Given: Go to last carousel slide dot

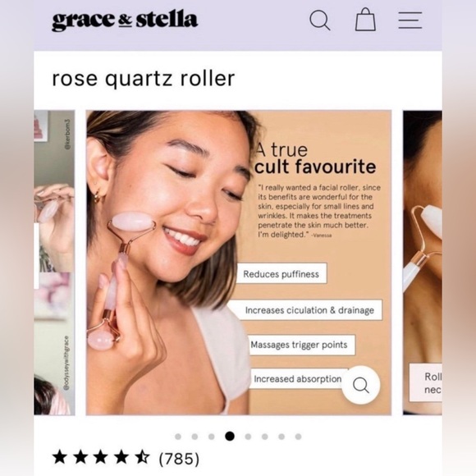Looking at the screenshot, I should (x=299, y=437).
